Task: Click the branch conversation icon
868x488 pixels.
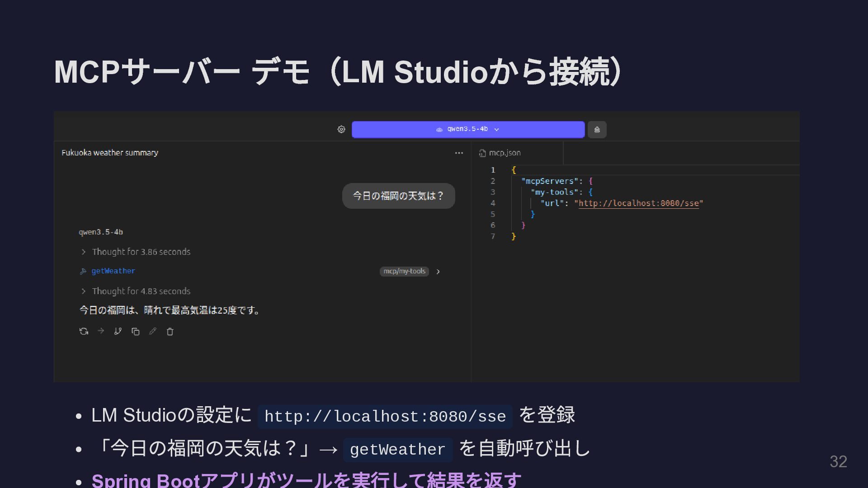Action: click(x=118, y=331)
